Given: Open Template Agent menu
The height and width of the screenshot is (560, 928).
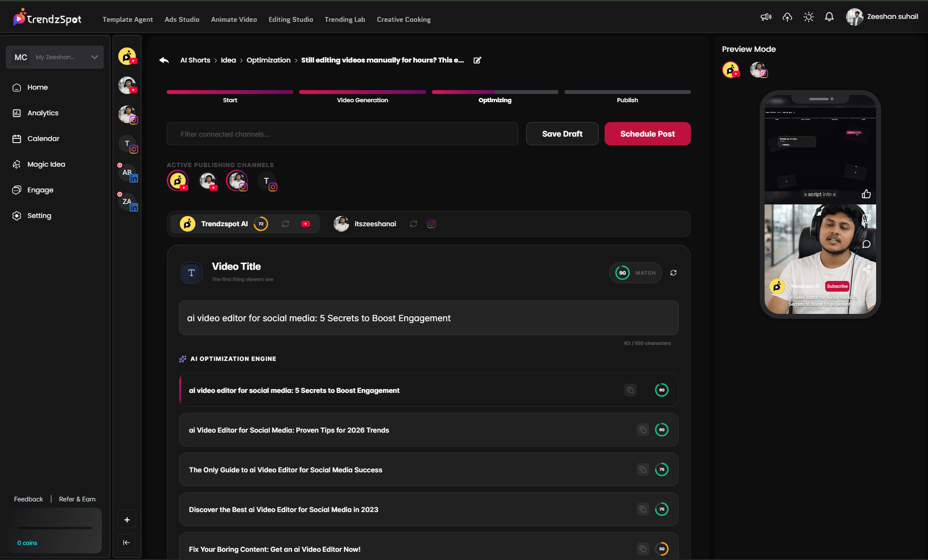Looking at the screenshot, I should click(128, 19).
